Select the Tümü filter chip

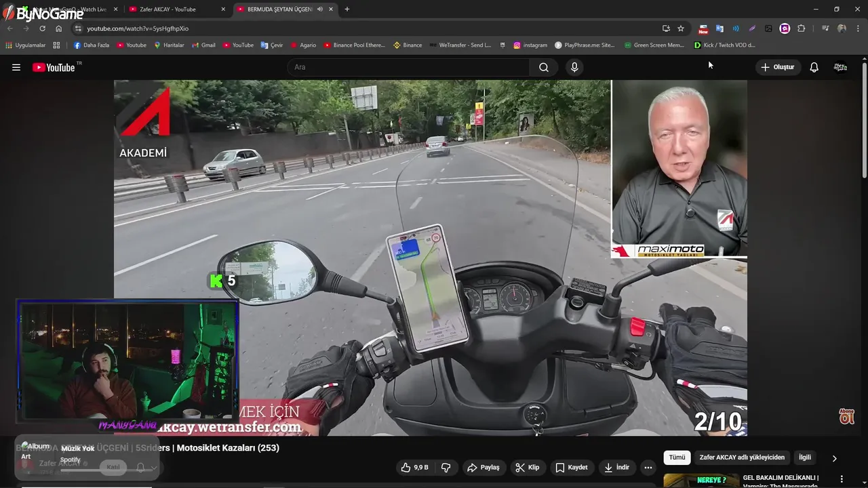[677, 457]
